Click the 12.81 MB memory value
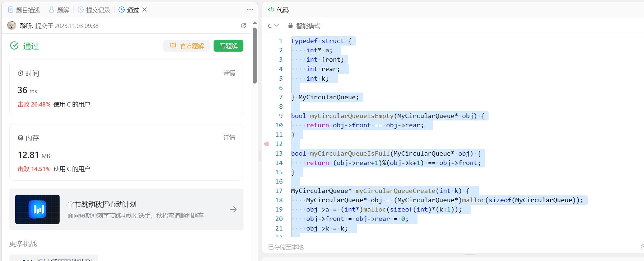 pos(34,155)
